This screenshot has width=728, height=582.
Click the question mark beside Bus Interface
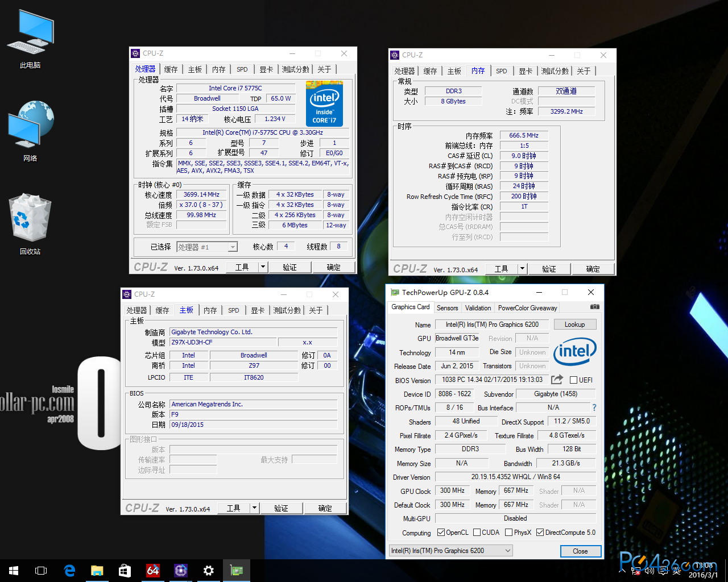594,408
